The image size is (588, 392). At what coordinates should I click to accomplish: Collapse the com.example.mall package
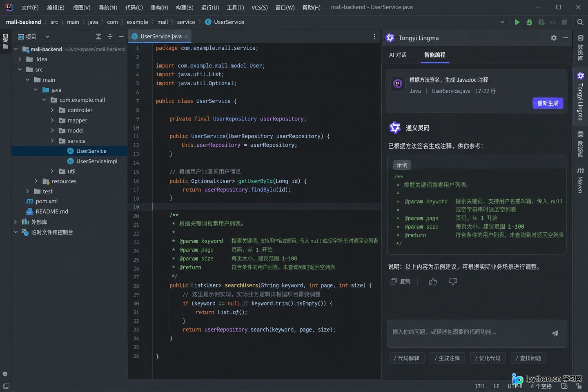pos(44,100)
